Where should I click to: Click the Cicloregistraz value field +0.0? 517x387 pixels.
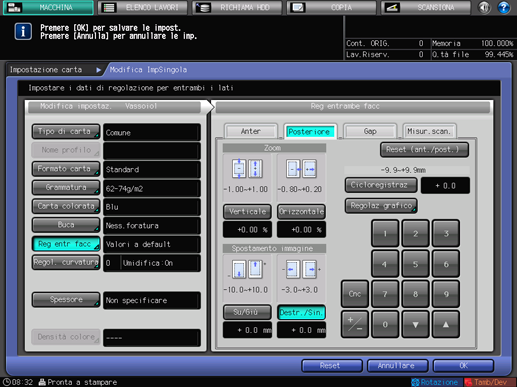click(x=445, y=186)
